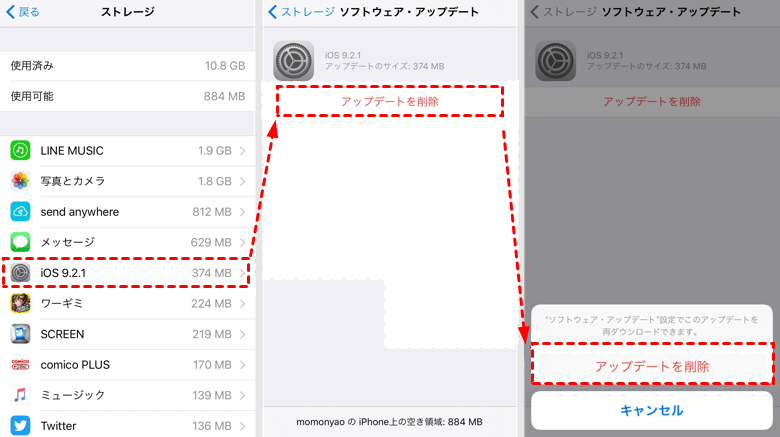The width and height of the screenshot is (780, 437).
Task: Go back using the 戻る button
Action: click(x=23, y=12)
